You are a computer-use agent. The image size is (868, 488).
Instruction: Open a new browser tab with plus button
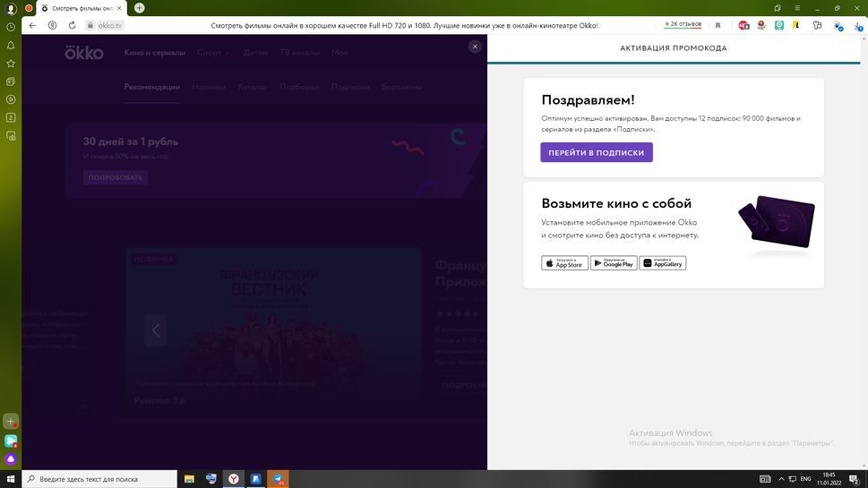(139, 8)
